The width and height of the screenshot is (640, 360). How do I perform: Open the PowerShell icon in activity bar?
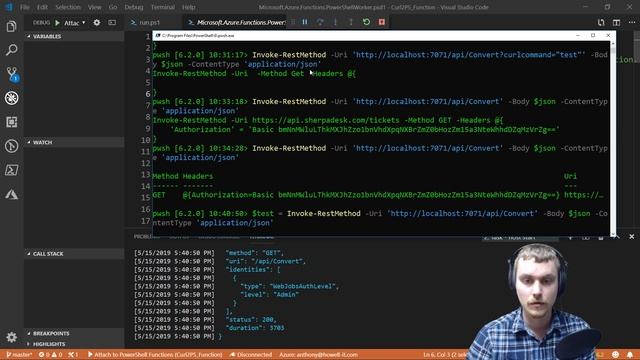point(11,170)
